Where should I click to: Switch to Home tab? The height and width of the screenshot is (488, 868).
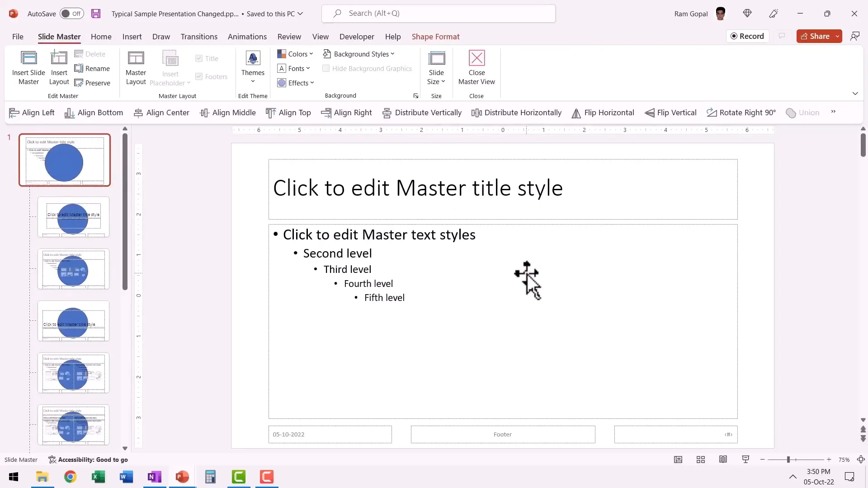(x=101, y=37)
